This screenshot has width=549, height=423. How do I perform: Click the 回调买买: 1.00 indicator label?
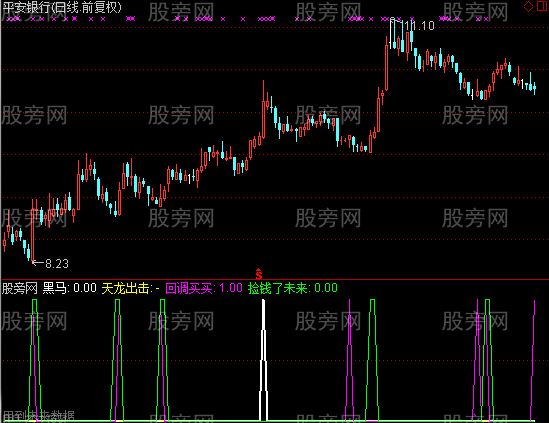(x=204, y=288)
